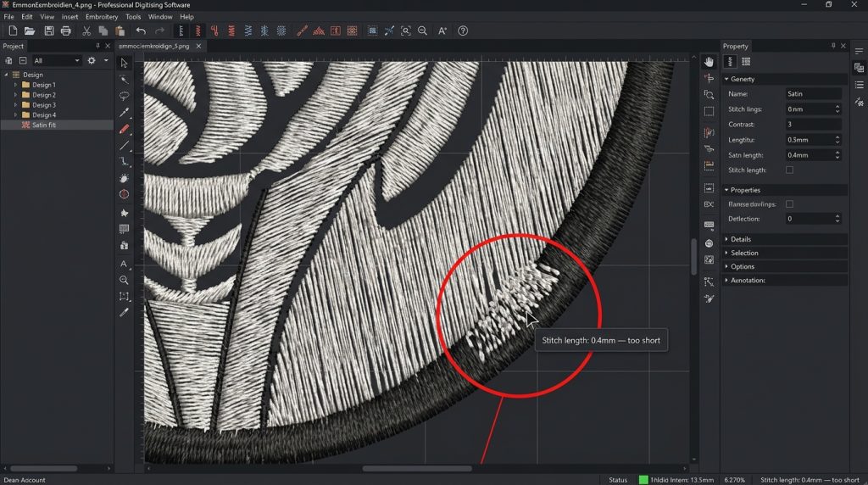Print the design using the printer icon
The width and height of the screenshot is (868, 485).
(66, 31)
